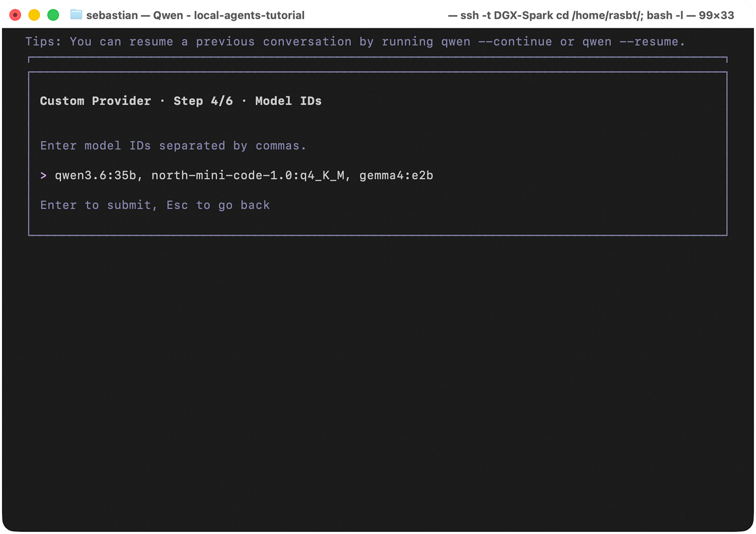Click the ssh command text in the title bar

point(591,15)
